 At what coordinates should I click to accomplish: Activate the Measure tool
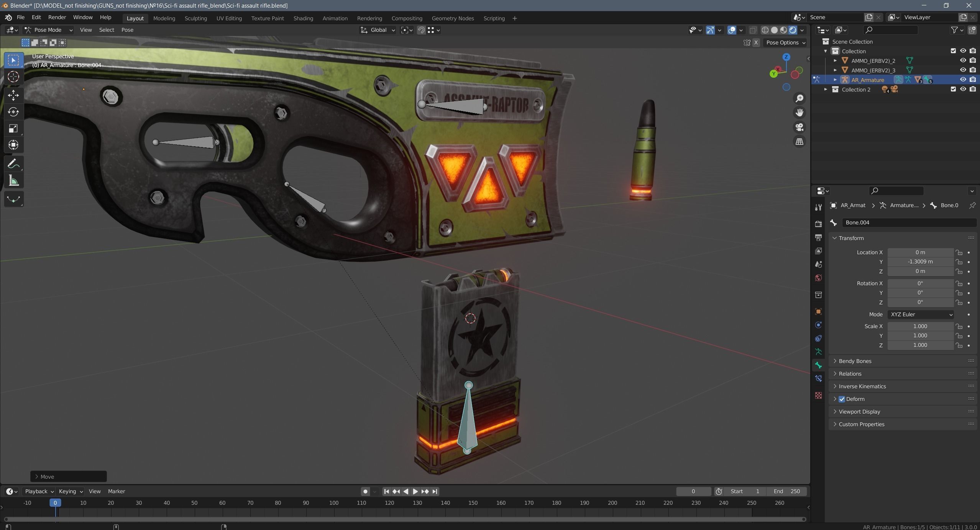pos(13,181)
